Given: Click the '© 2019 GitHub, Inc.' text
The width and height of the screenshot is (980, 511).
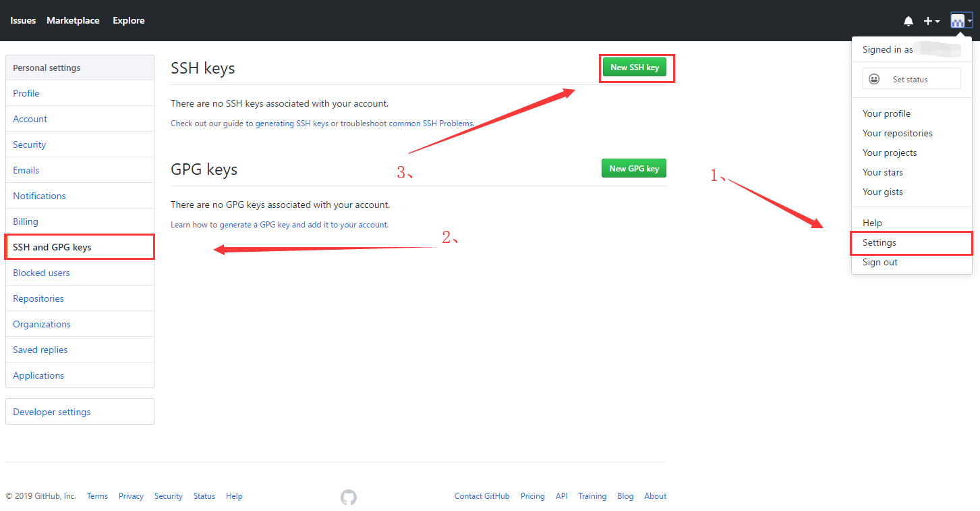Looking at the screenshot, I should click(x=41, y=496).
